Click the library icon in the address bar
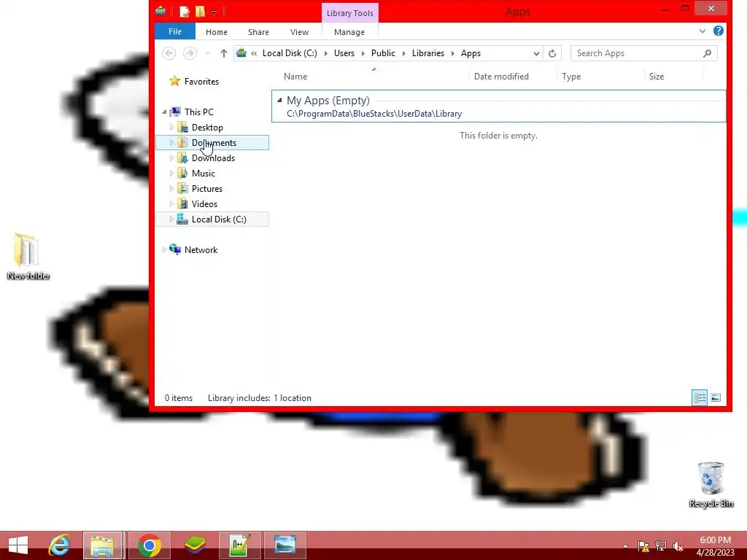Image resolution: width=747 pixels, height=560 pixels. (241, 52)
